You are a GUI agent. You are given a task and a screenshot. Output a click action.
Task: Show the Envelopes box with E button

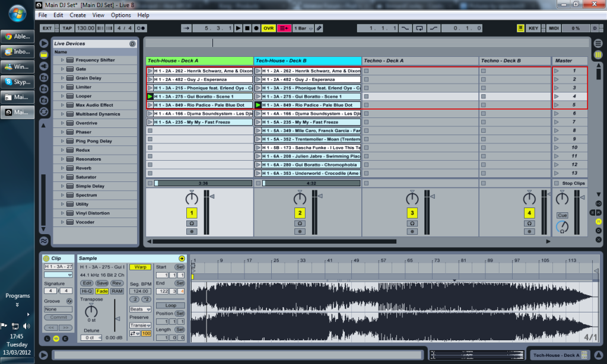click(65, 339)
